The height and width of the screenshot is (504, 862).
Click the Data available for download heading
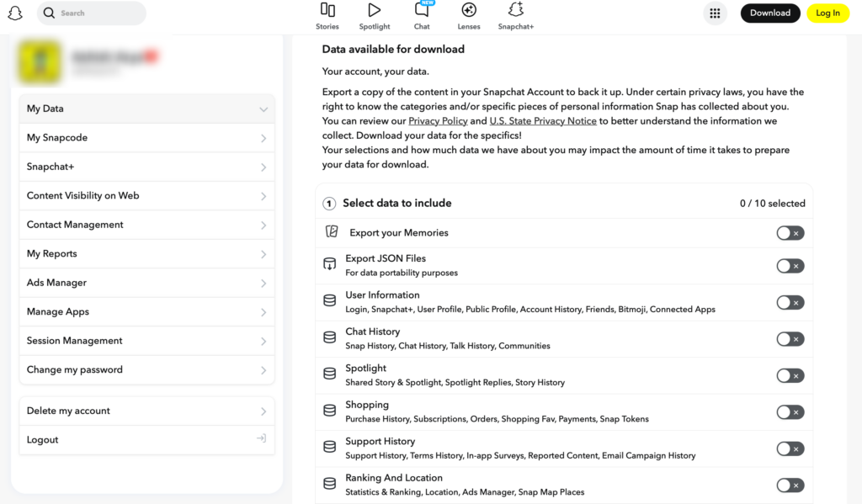(x=393, y=49)
